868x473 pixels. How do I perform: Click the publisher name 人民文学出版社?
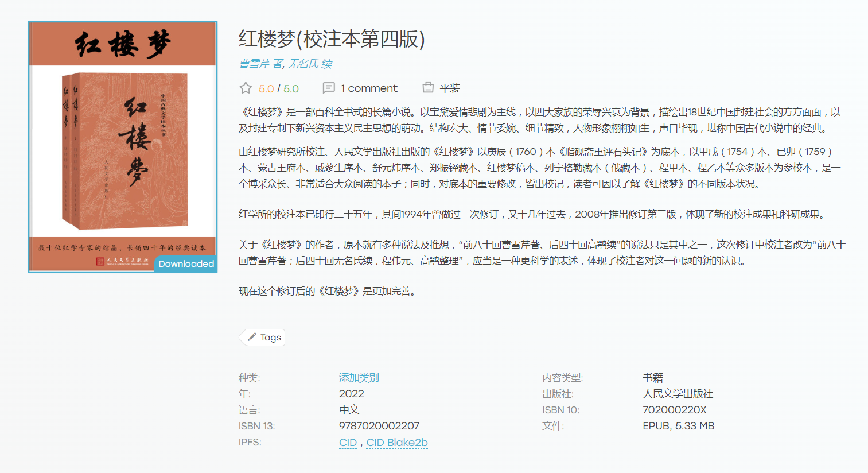(x=678, y=394)
